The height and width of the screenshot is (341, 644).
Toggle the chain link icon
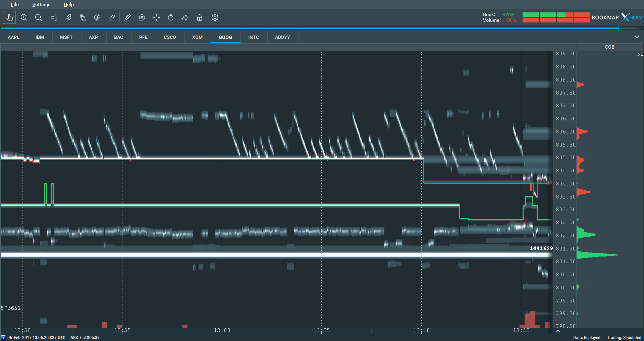coord(112,17)
